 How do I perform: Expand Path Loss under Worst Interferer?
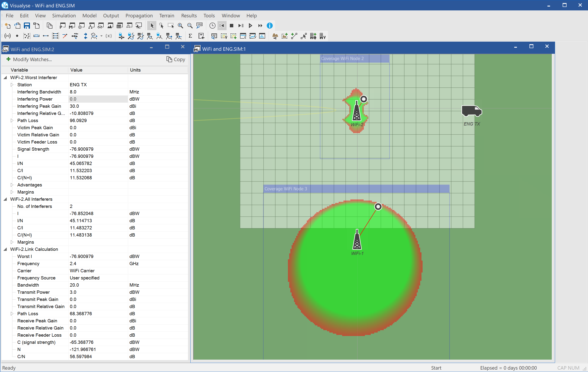[12, 121]
